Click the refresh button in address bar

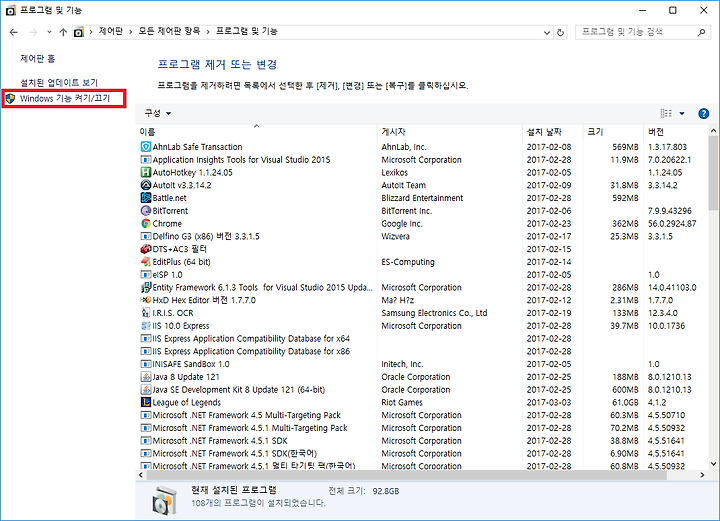click(560, 32)
